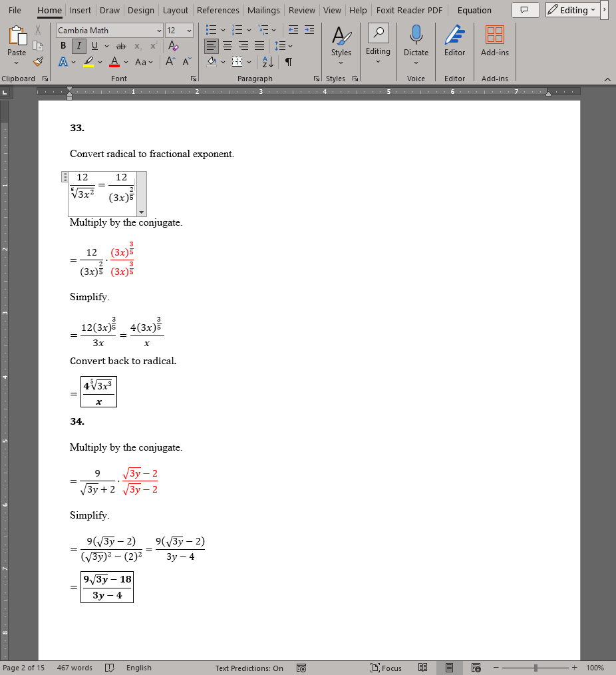Apply yellow text highlight color
The image size is (616, 675).
pyautogui.click(x=88, y=62)
